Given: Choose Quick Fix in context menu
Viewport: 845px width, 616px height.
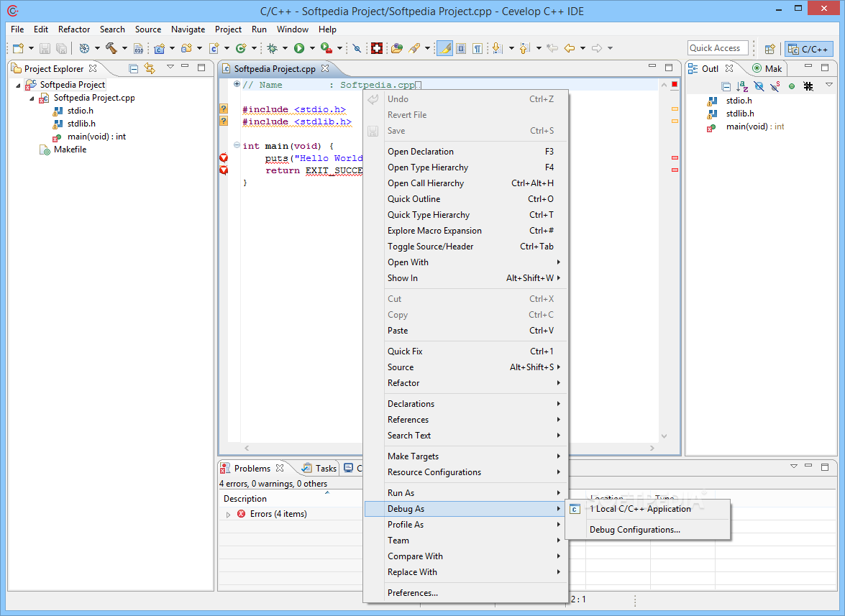Looking at the screenshot, I should click(x=467, y=351).
